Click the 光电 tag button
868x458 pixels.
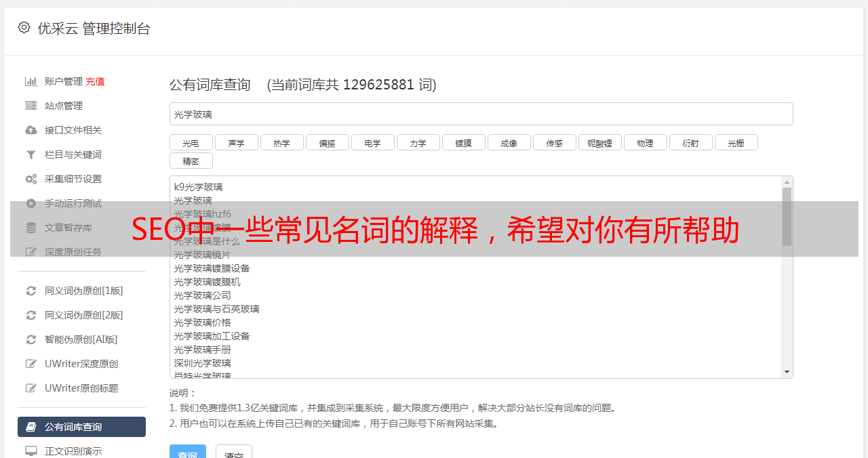[191, 142]
